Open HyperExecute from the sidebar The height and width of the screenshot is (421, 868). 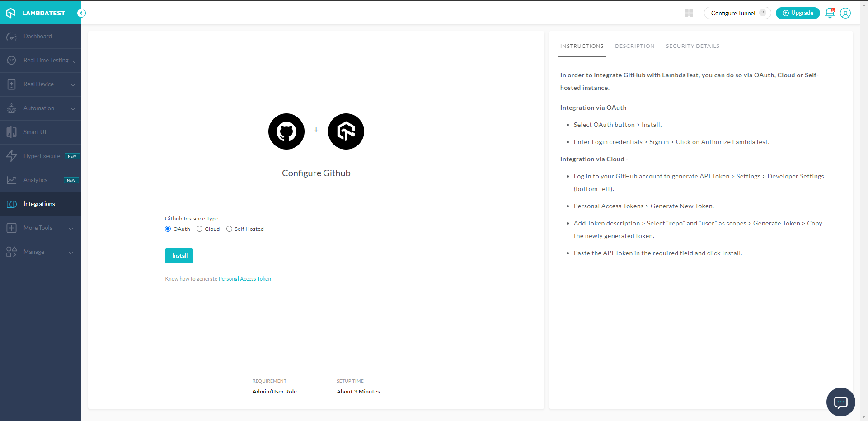[x=41, y=156]
